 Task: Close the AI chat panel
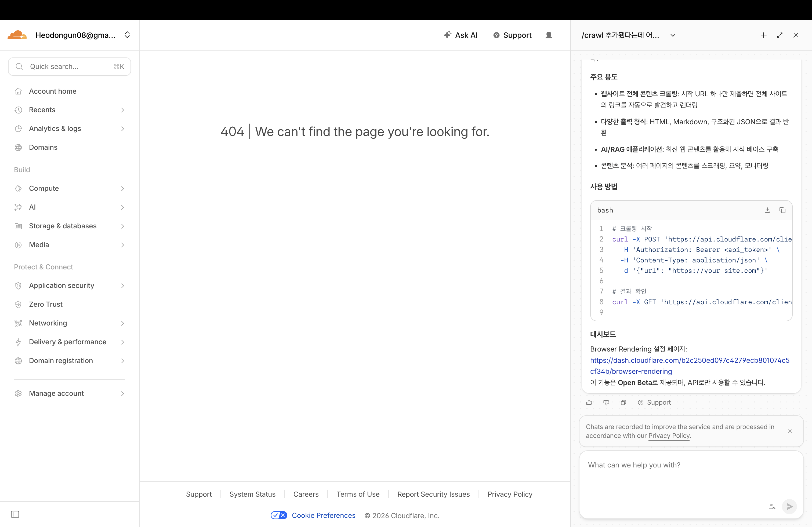pyautogui.click(x=796, y=35)
